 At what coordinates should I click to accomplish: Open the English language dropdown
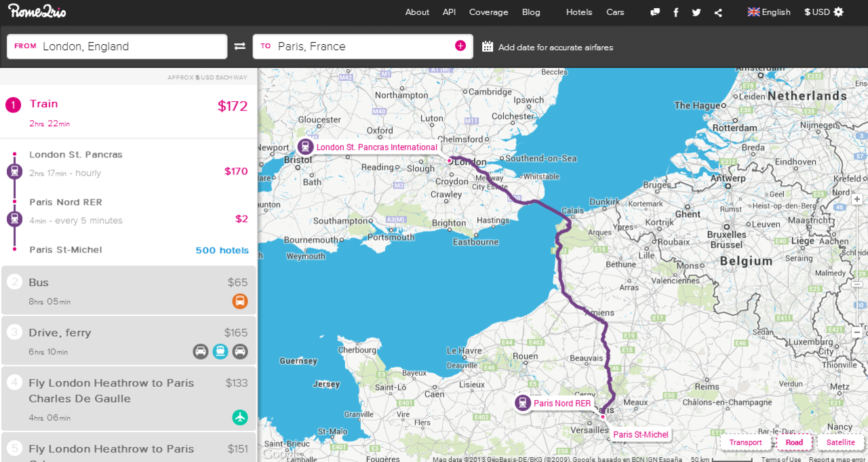[x=769, y=12]
